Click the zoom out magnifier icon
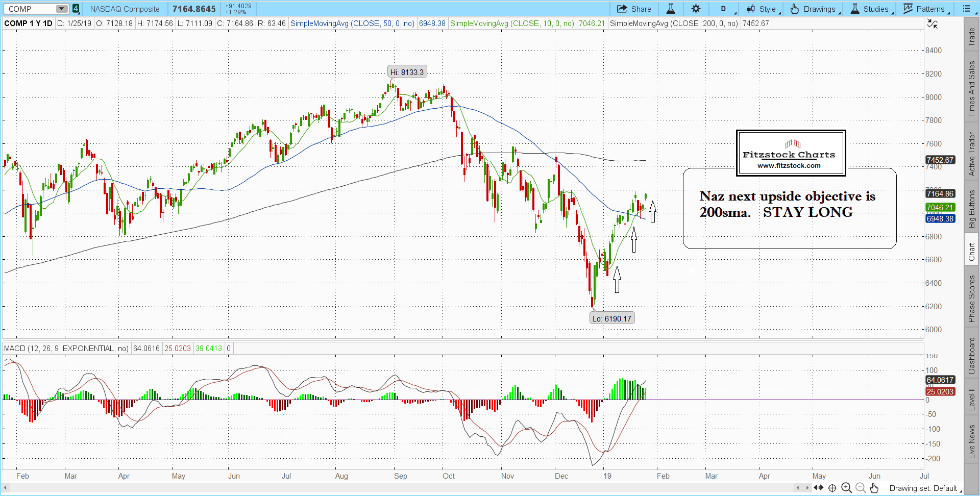This screenshot has height=496, width=980. tap(861, 488)
